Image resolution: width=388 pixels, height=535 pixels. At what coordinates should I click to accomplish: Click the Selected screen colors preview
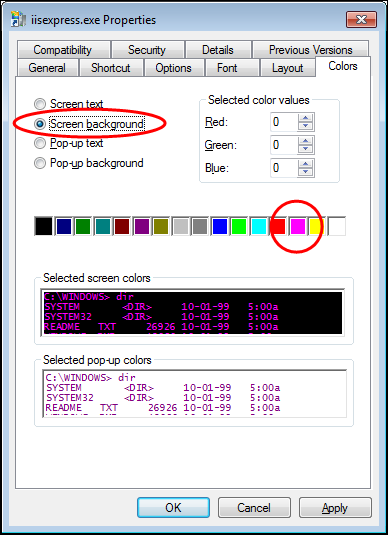(x=193, y=313)
